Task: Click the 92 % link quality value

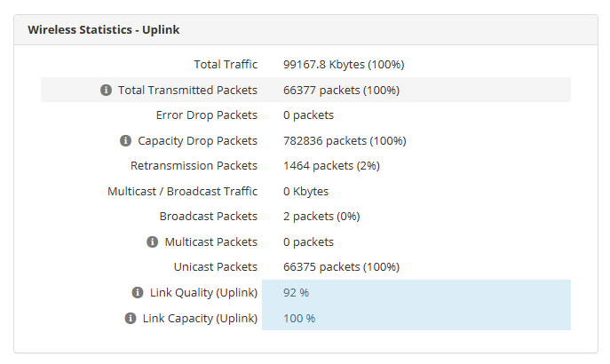Action: point(296,292)
